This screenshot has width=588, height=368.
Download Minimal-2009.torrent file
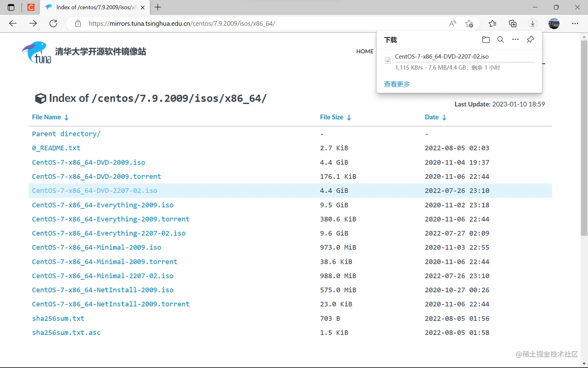click(105, 262)
